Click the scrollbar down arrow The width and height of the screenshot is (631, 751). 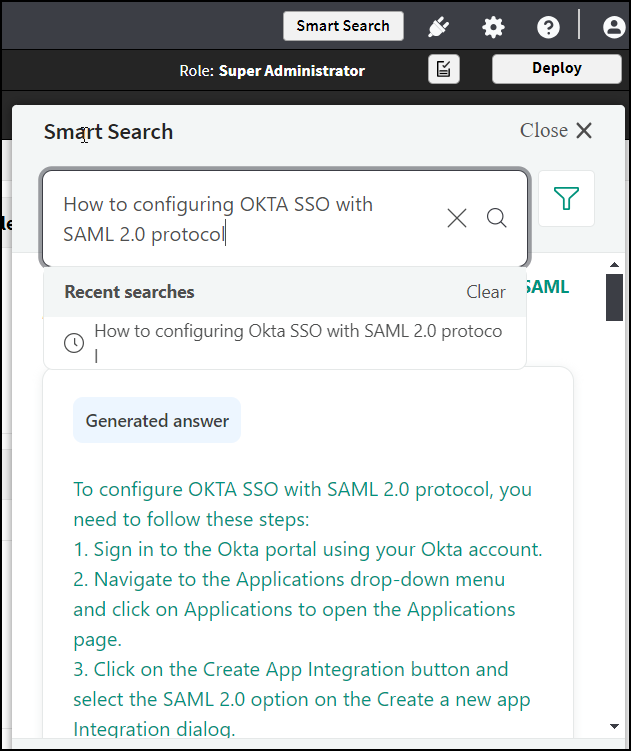click(x=614, y=726)
